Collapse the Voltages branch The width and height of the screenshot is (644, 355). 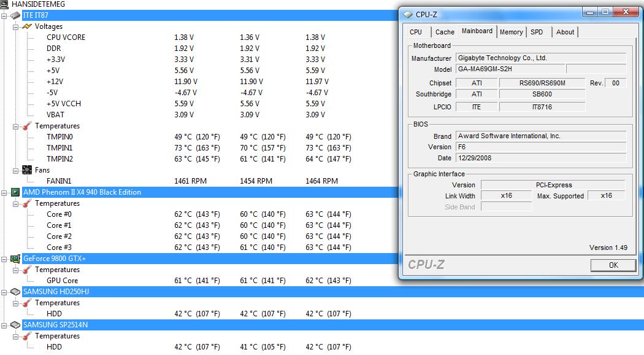(15, 27)
